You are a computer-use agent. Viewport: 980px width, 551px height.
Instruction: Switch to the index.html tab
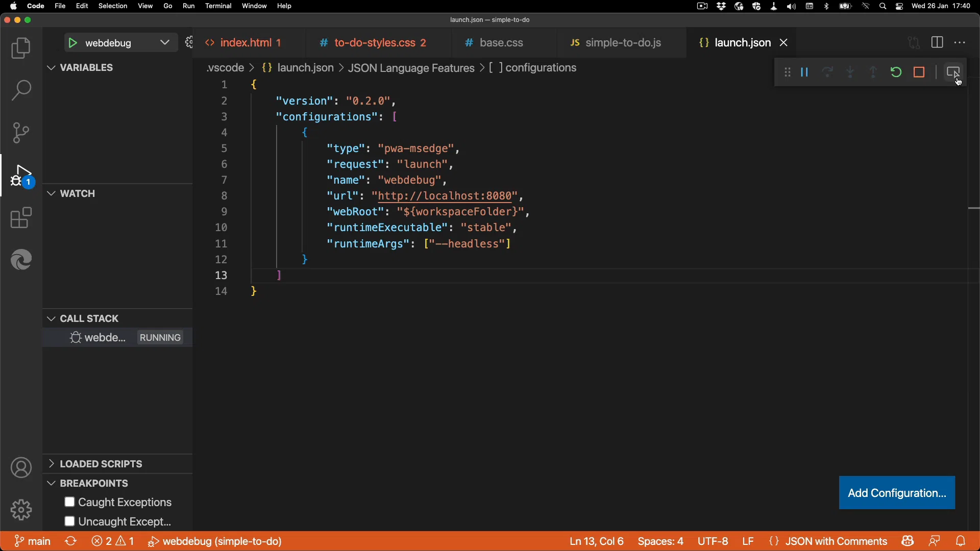[250, 43]
